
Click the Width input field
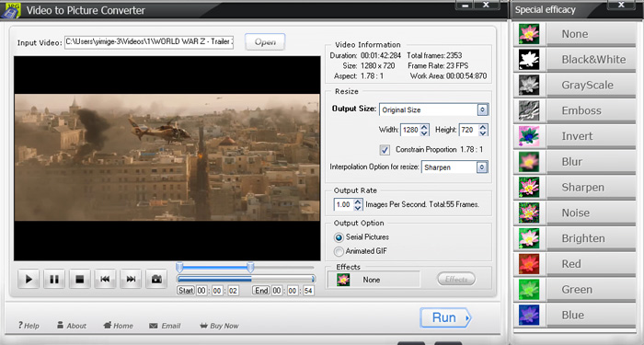(410, 130)
